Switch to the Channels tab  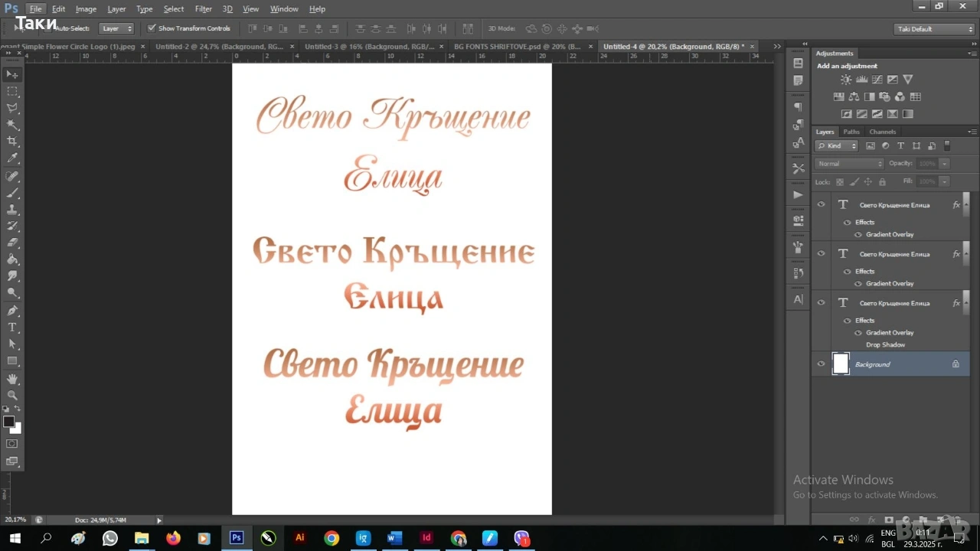[x=882, y=132]
